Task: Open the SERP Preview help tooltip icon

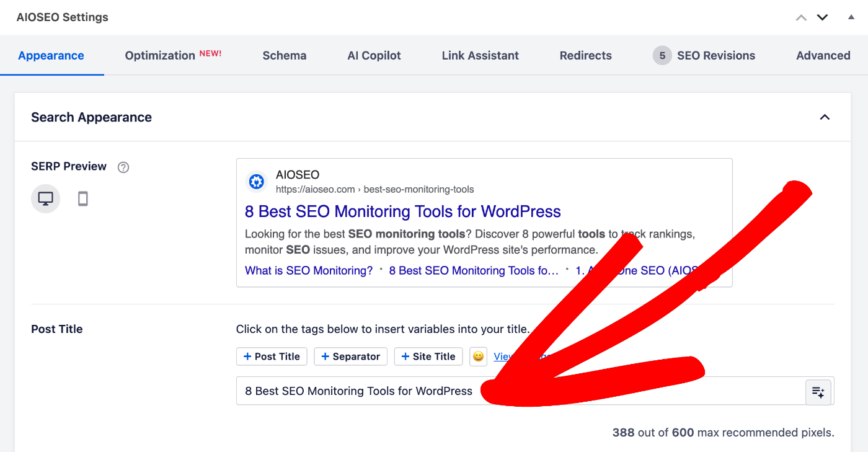Action: 123,167
